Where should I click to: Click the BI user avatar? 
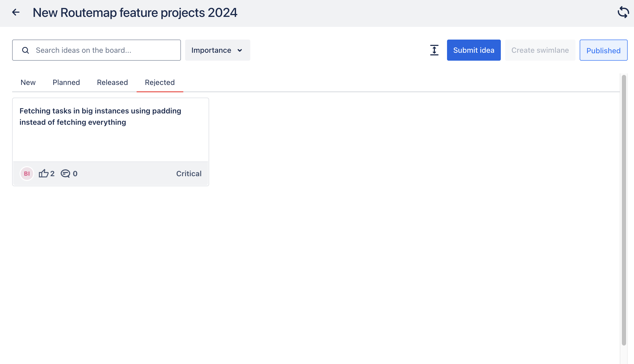pyautogui.click(x=27, y=174)
